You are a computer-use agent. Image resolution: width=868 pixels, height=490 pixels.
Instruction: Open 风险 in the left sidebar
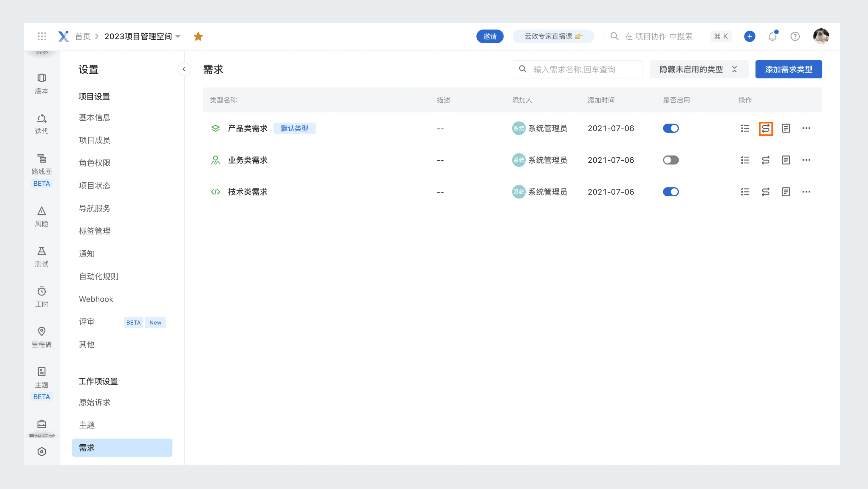click(x=41, y=217)
